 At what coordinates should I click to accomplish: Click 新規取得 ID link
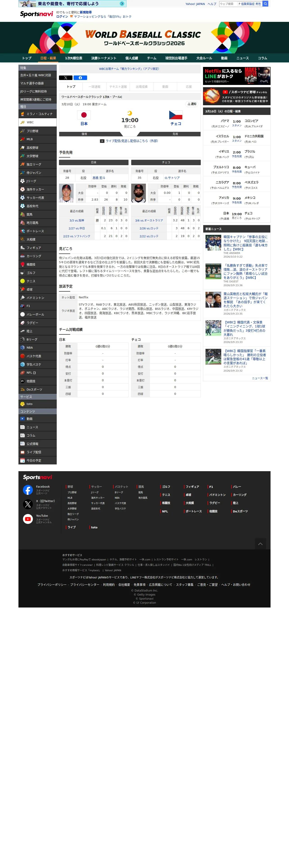pos(86,12)
